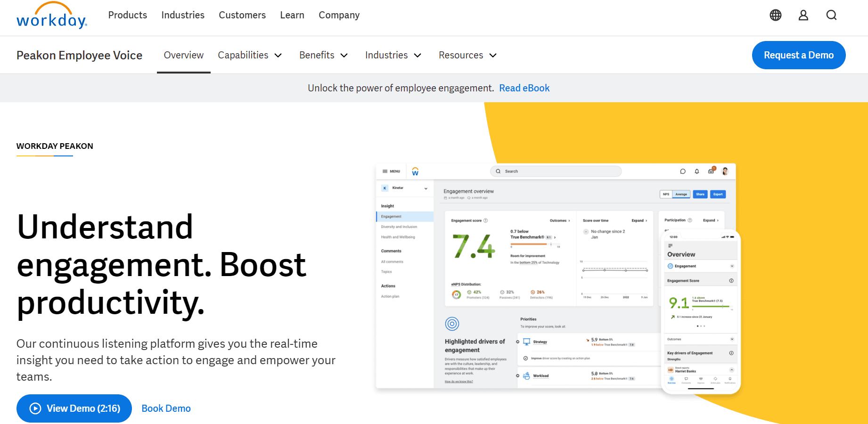Play the View Demo (2:16) video

[x=74, y=408]
